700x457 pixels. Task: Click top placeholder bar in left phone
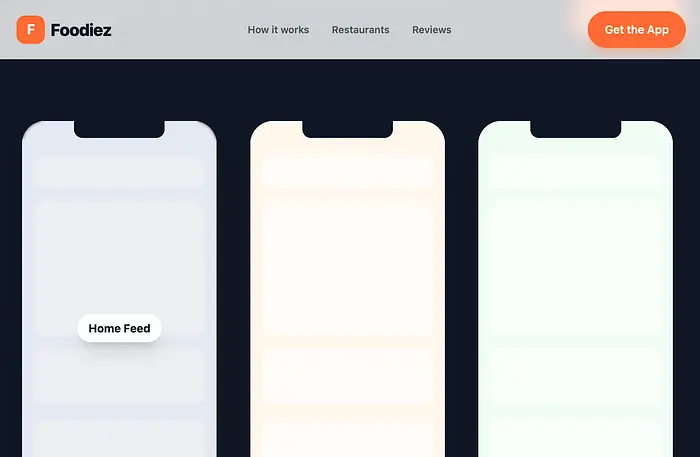[119, 171]
